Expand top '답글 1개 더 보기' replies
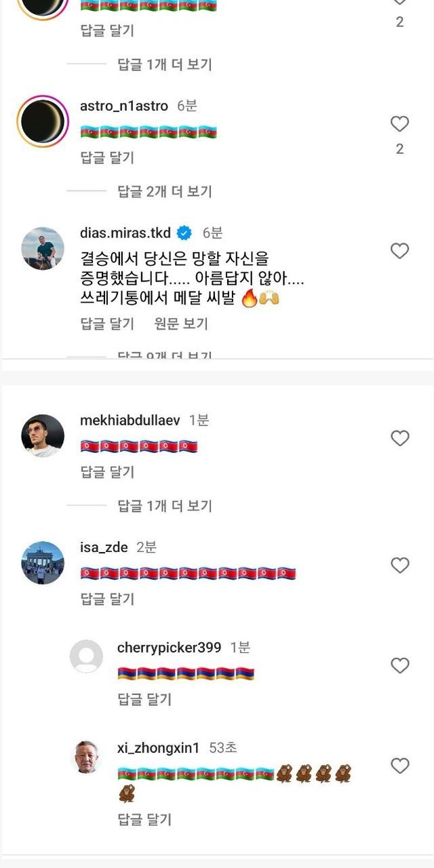The image size is (434, 868). pyautogui.click(x=165, y=64)
